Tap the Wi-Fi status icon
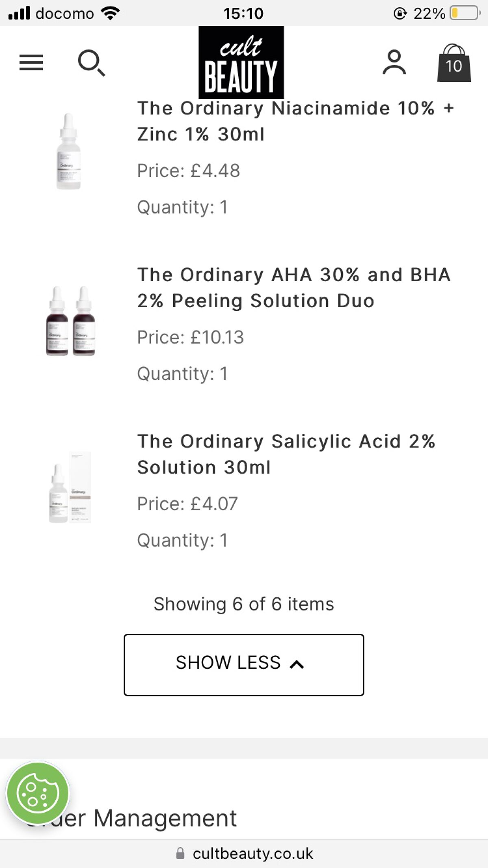Viewport: 488px width, 868px height. pyautogui.click(x=109, y=12)
